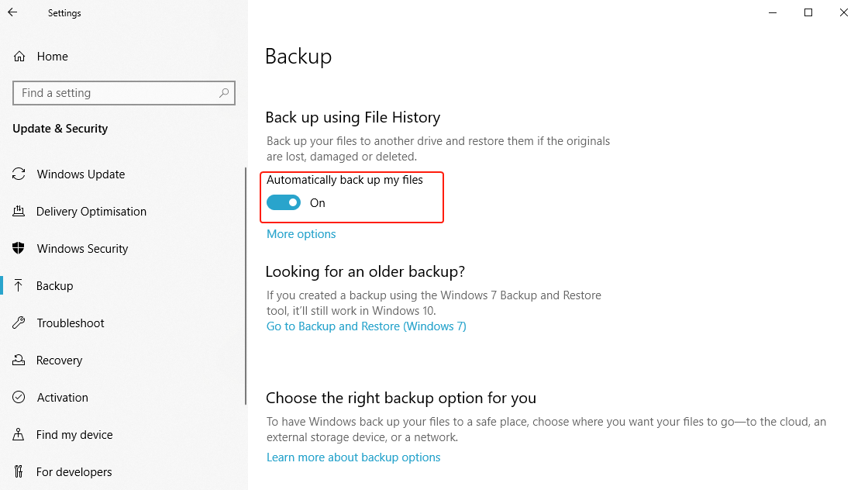Click the Home house icon
This screenshot has width=868, height=490.
19,56
